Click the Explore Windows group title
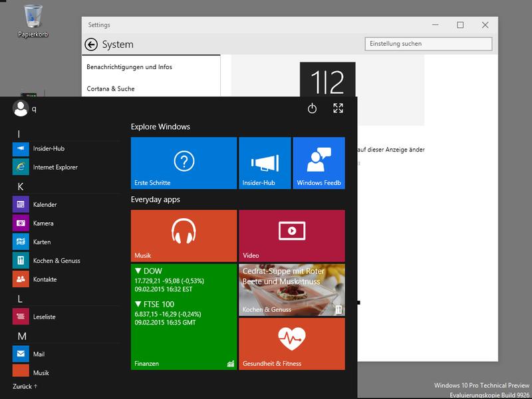The height and width of the screenshot is (399, 532). tap(160, 126)
